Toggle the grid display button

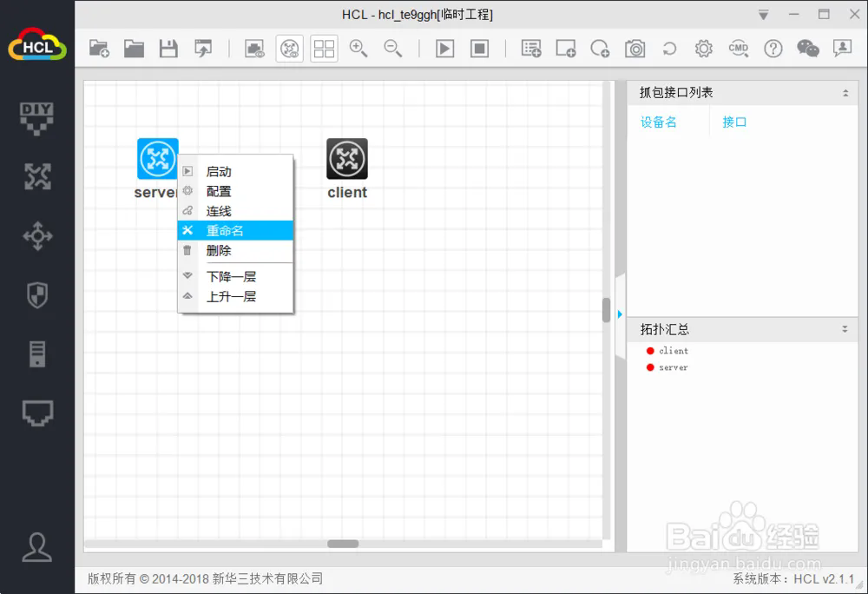click(324, 49)
